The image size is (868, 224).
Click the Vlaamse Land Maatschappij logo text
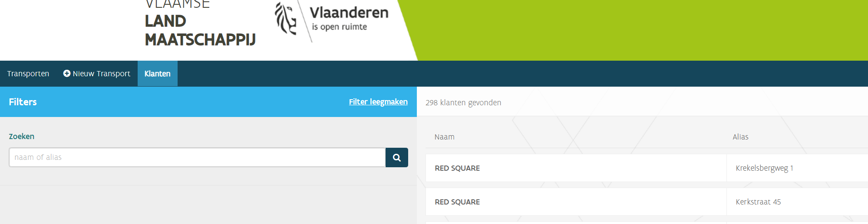pos(200,23)
